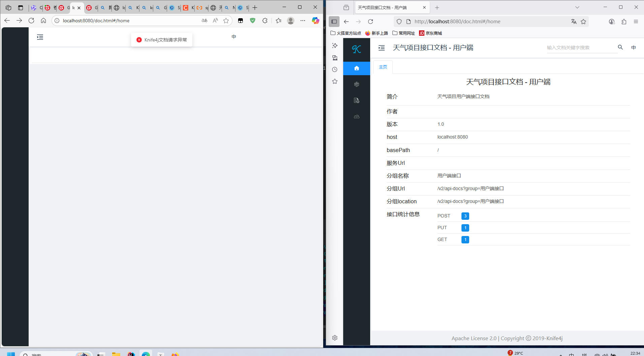Open Firefox extensions puzzle icon

pos(624,22)
